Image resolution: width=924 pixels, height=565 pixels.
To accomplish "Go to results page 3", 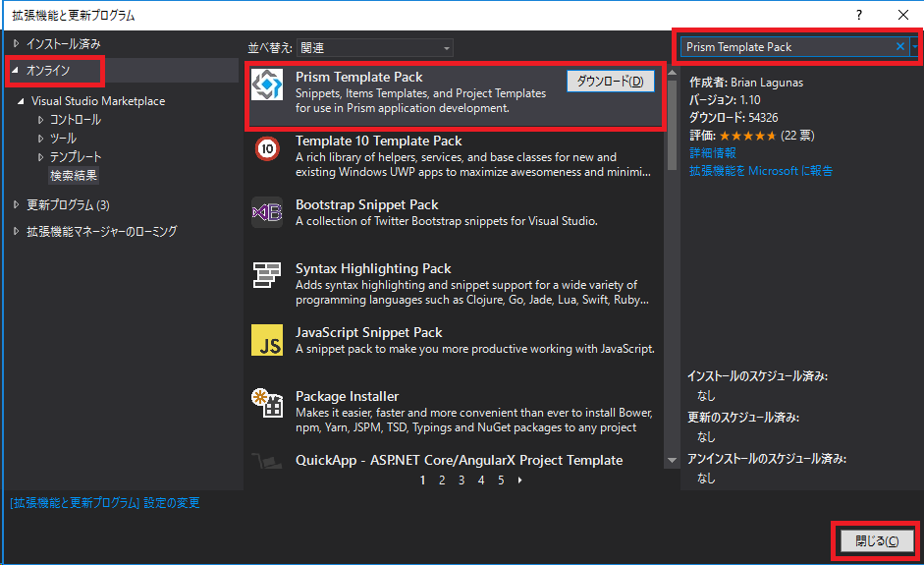I will 462,480.
